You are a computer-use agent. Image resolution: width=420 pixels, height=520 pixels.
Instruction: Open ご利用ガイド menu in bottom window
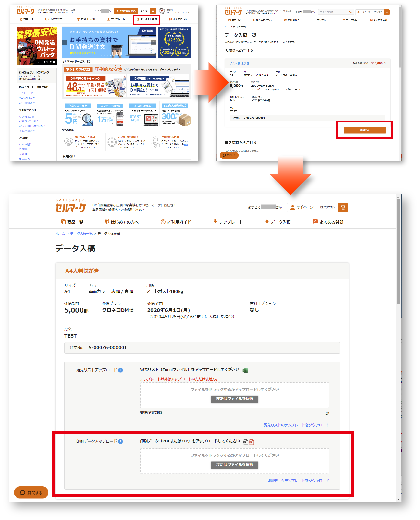coord(176,222)
